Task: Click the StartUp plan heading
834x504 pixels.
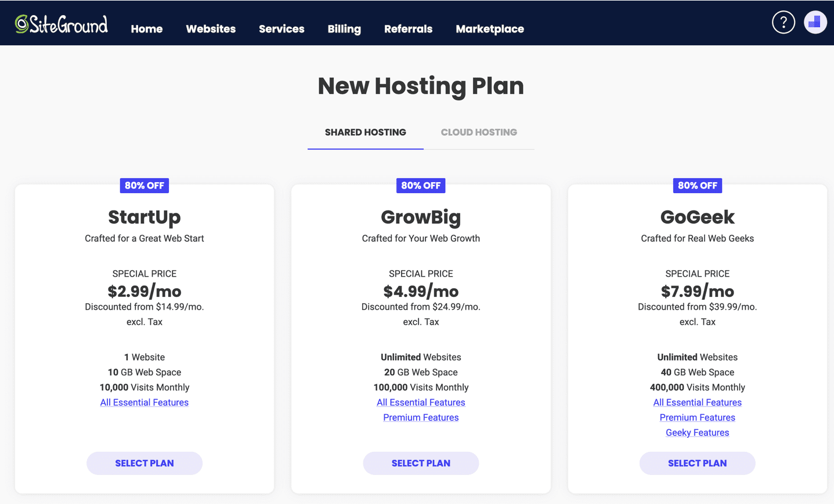Action: click(145, 217)
